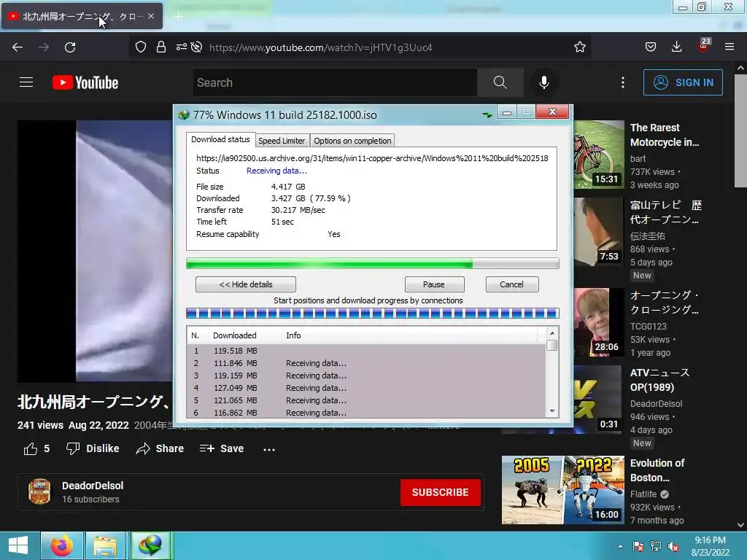
Task: Cancel the Windows 11 ISO download
Action: click(x=511, y=284)
